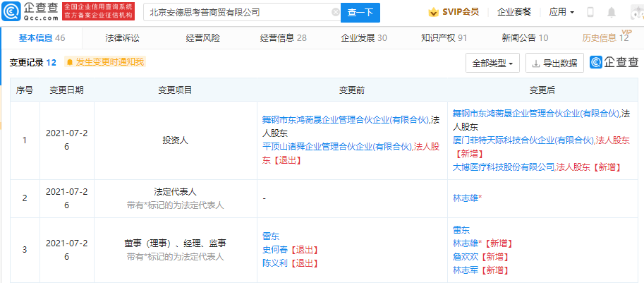
Task: Switch to 企业发展 tab
Action: pos(364,38)
